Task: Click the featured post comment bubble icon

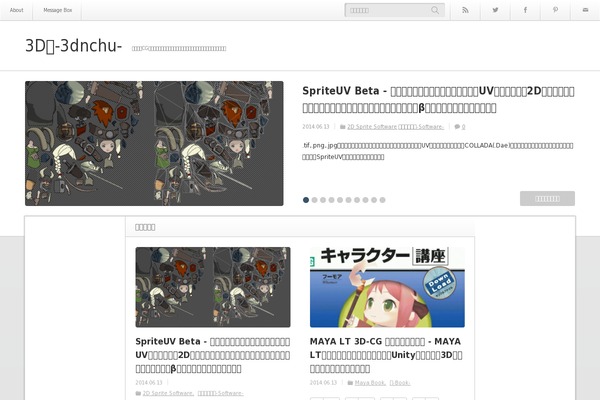Action: (x=457, y=127)
